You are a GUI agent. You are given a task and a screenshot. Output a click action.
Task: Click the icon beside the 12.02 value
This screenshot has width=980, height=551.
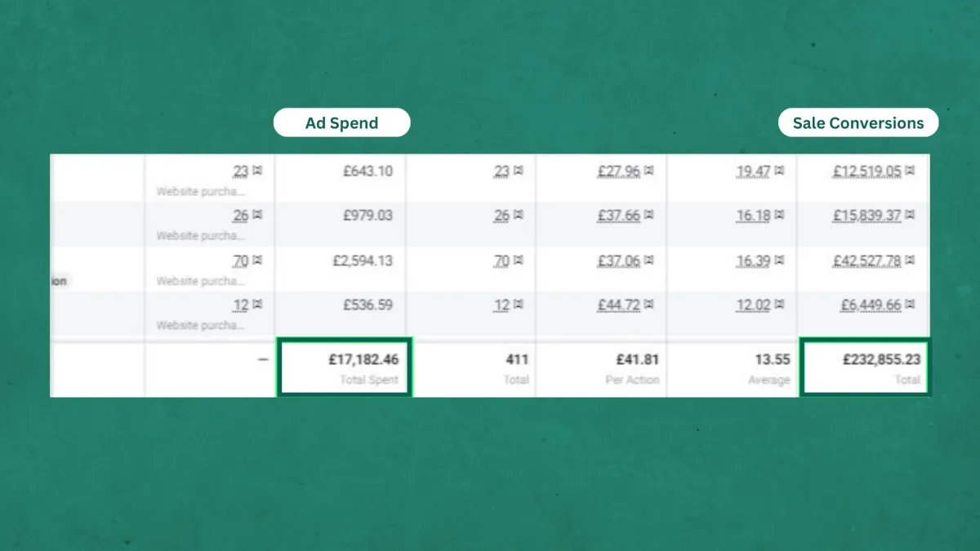pyautogui.click(x=779, y=304)
